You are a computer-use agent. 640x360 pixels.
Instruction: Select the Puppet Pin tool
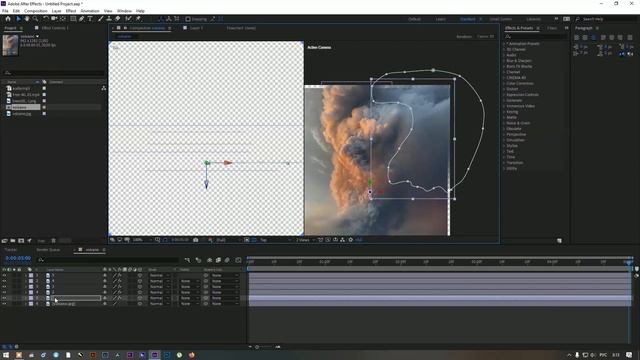pos(138,19)
